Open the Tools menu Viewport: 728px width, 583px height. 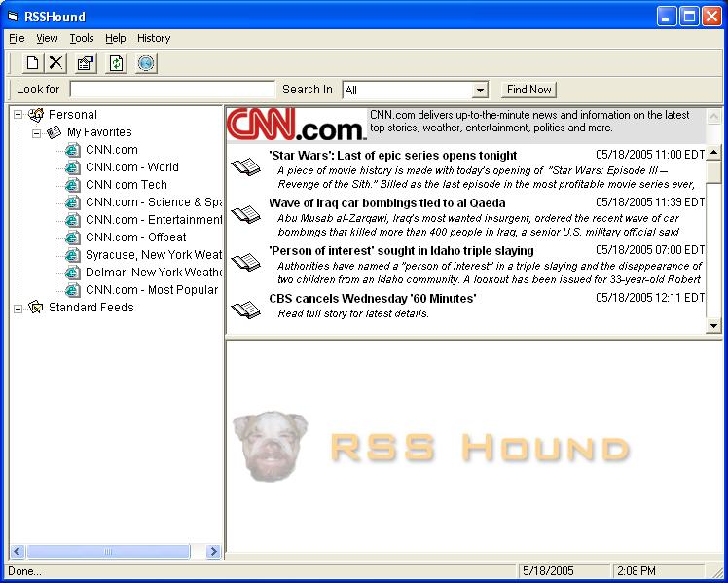[x=82, y=38]
